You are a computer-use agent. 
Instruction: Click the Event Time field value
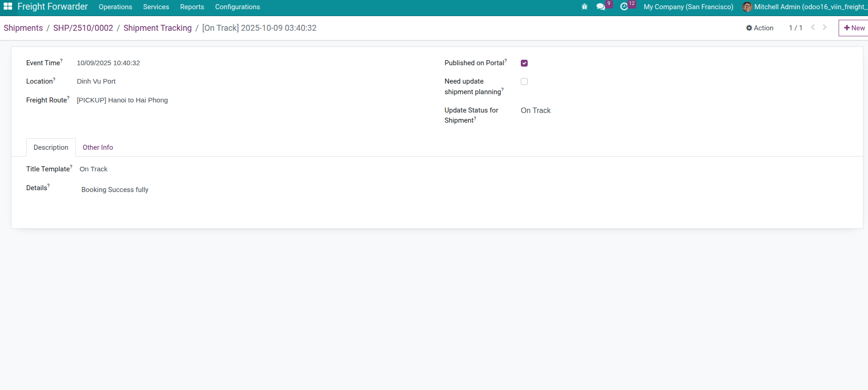click(x=108, y=63)
